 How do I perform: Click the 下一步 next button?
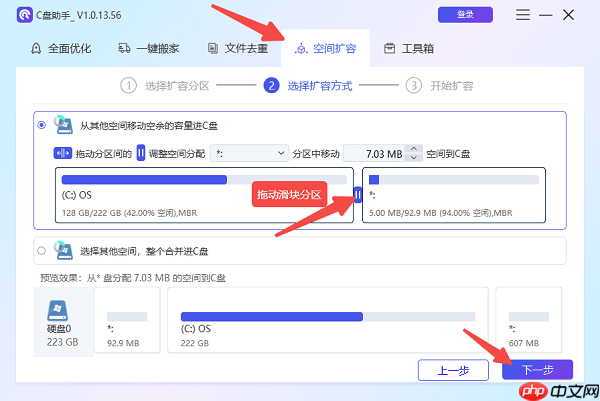pos(538,370)
